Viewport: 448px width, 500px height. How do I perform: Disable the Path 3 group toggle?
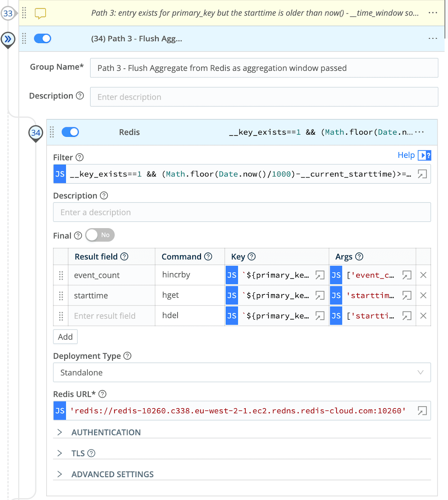click(43, 38)
